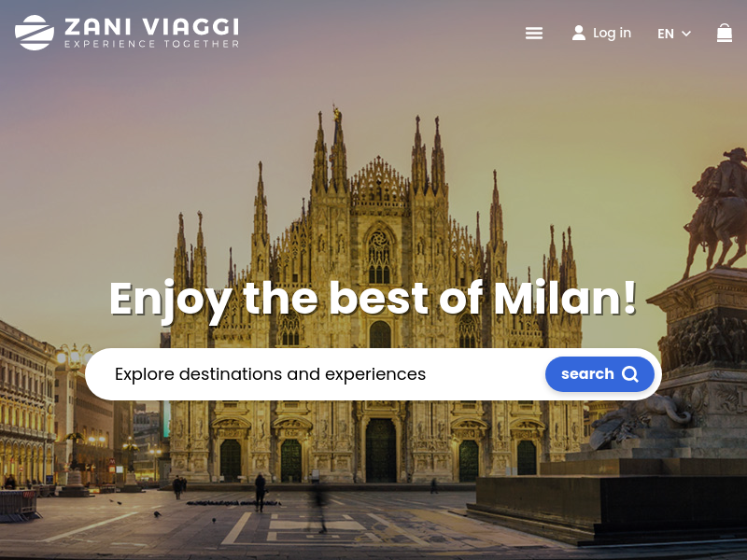The image size is (747, 560).
Task: Focus the Explore destinations and experiences field
Action: (x=315, y=374)
